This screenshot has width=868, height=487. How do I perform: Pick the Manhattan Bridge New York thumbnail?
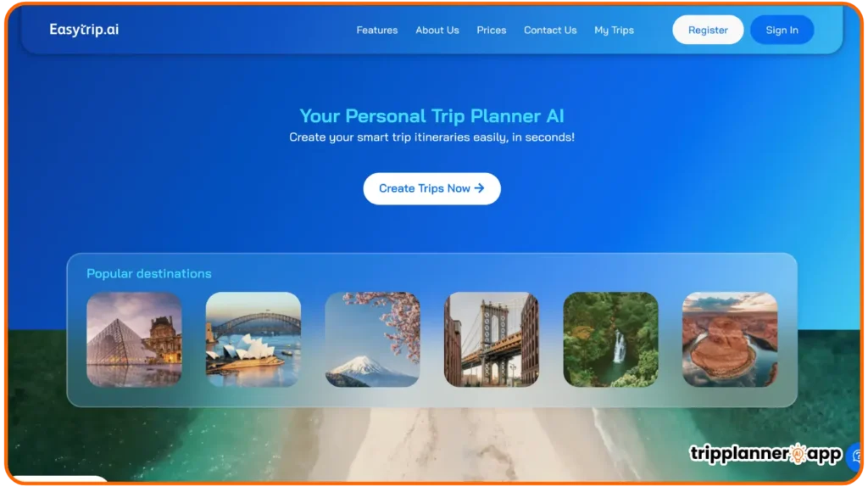pos(492,339)
